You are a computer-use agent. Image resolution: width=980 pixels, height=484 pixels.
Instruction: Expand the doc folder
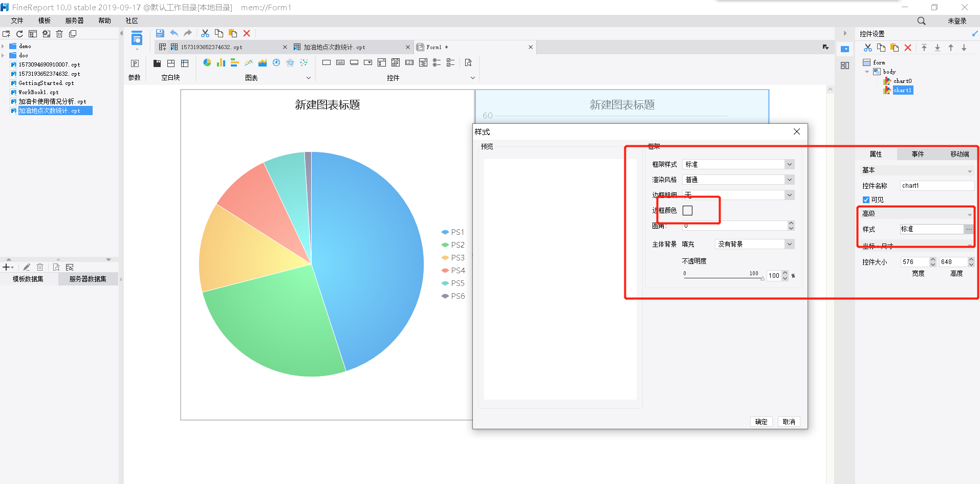click(x=3, y=55)
